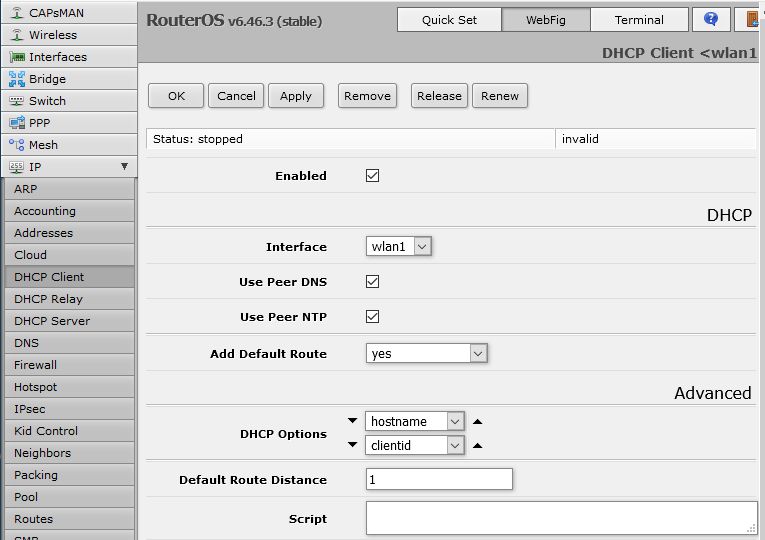Screen dimensions: 765x540
Task: Uncheck Use Peer DNS
Action: tap(372, 281)
